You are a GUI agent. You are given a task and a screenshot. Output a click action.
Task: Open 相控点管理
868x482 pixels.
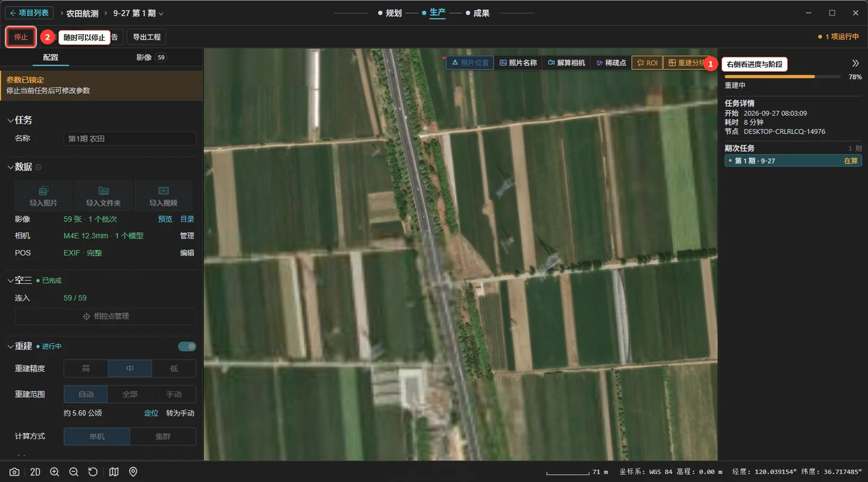click(x=105, y=316)
